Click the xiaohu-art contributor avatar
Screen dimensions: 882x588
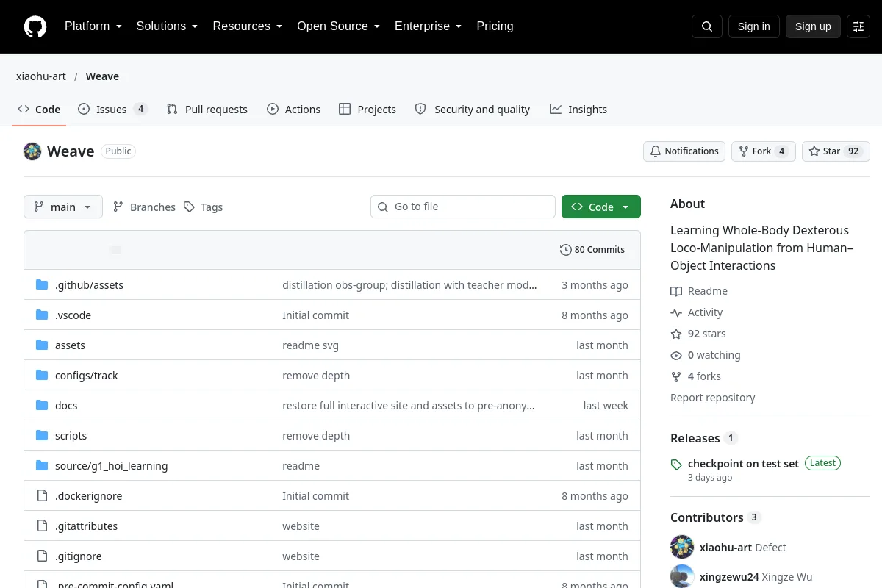click(x=682, y=547)
